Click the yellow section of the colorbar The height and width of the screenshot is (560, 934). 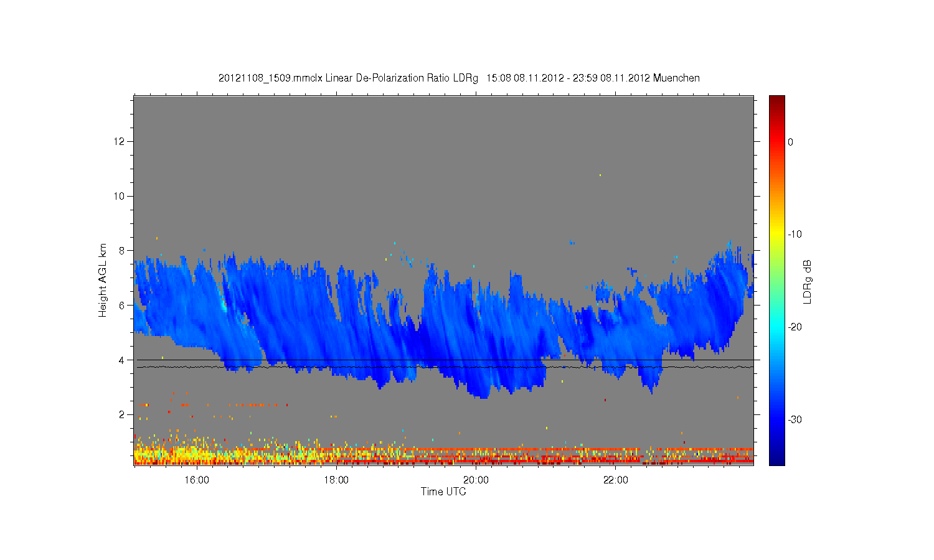coord(777,235)
